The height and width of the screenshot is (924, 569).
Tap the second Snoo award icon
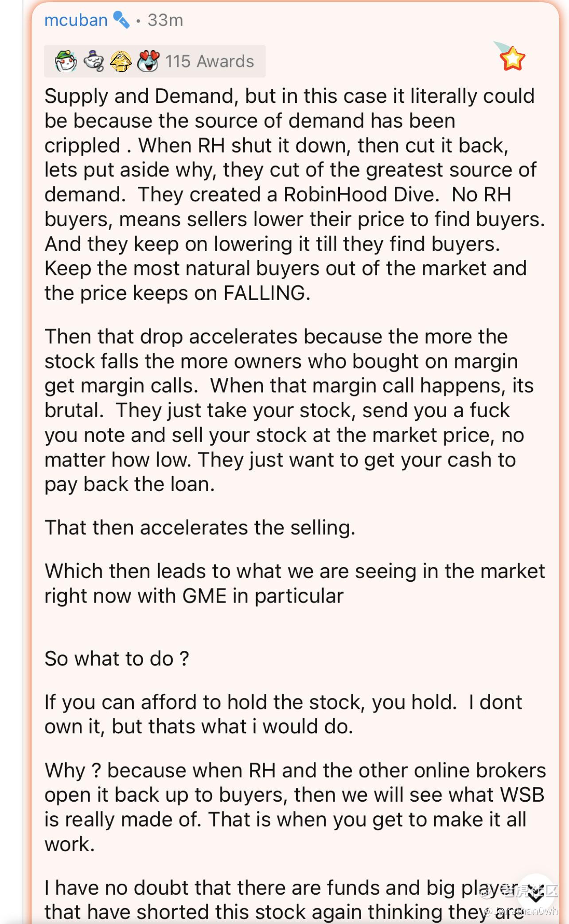(x=94, y=61)
